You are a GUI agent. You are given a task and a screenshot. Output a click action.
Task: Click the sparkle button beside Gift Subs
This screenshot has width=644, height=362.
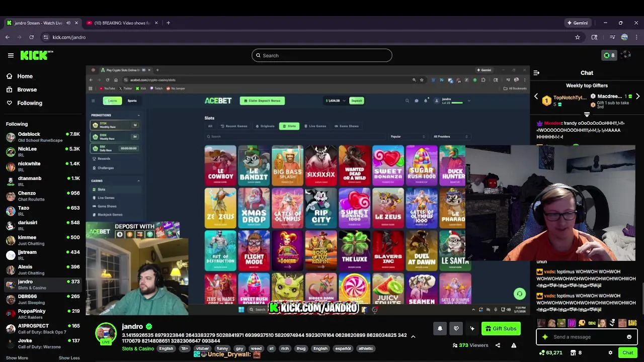[x=472, y=328]
